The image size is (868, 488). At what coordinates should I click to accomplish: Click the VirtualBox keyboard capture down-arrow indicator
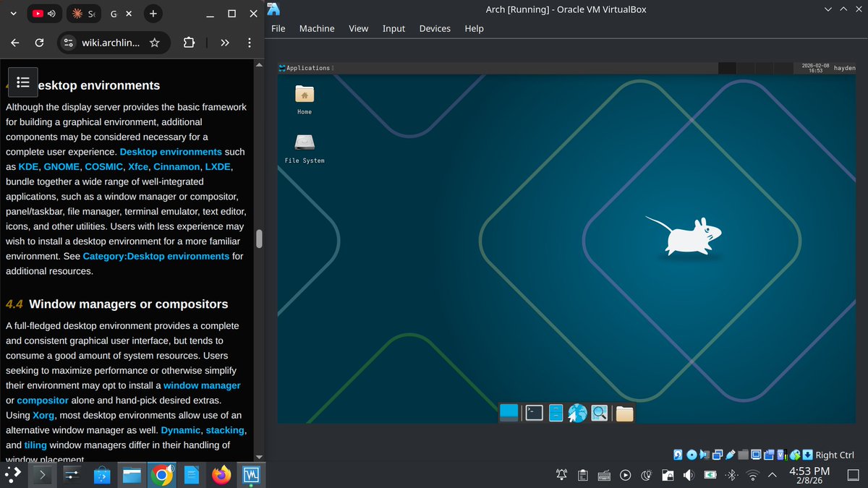pos(807,455)
